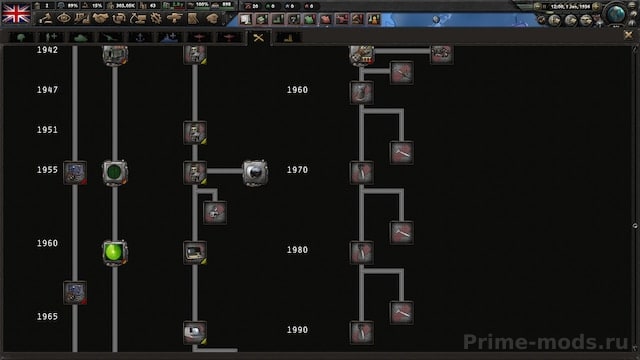Select the computing tech in left 1955 row
Image resolution: width=640 pixels, height=360 pixels.
[x=195, y=172]
